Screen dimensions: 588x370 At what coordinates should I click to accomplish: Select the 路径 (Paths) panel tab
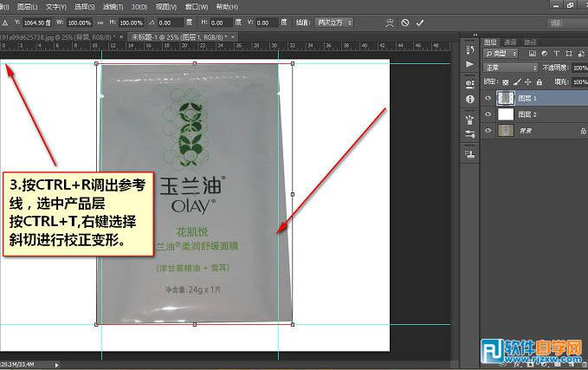530,42
